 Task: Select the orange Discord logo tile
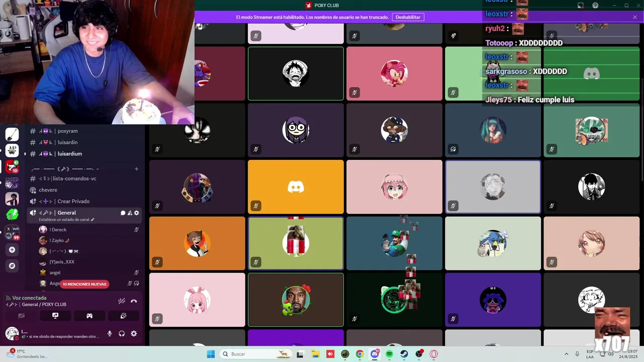pos(296,187)
